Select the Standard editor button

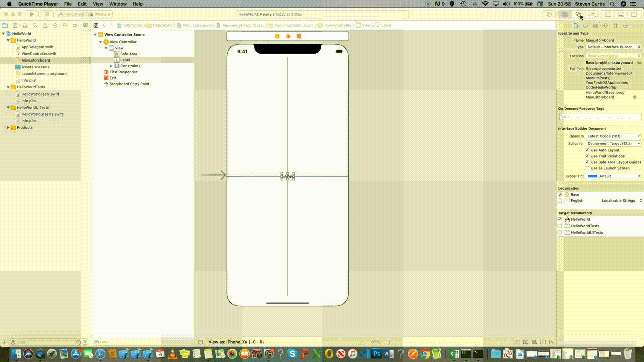tap(565, 15)
